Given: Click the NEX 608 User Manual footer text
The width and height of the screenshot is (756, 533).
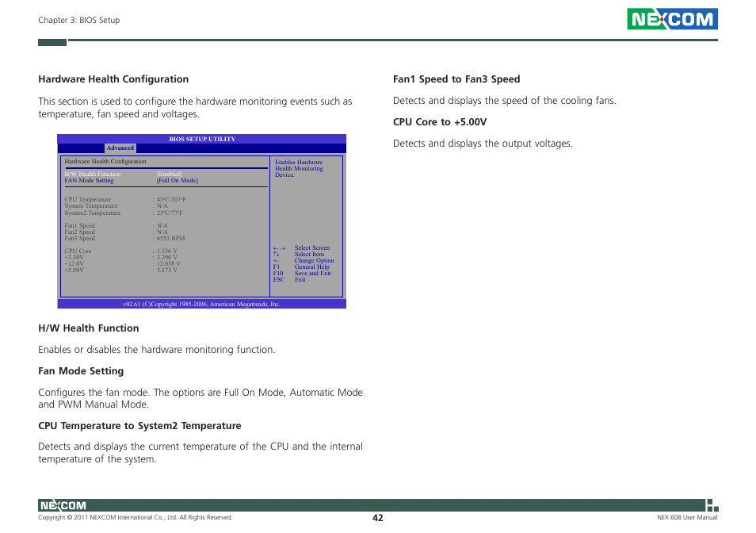Looking at the screenshot, I should point(687,518).
